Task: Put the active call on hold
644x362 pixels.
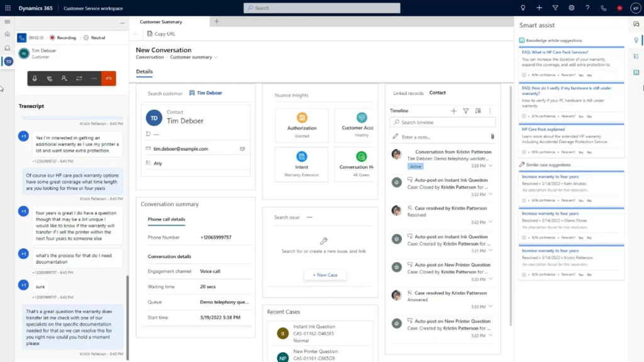Action: tap(50, 79)
